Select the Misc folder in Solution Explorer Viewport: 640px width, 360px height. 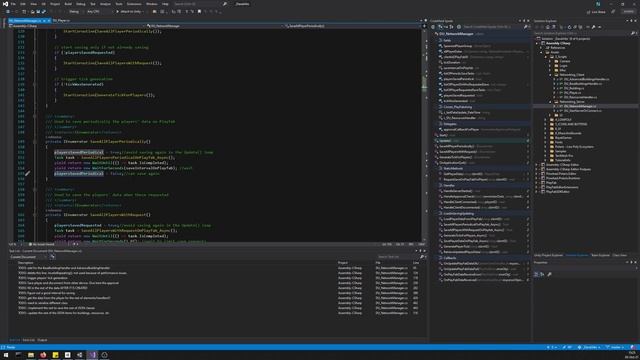point(563,70)
